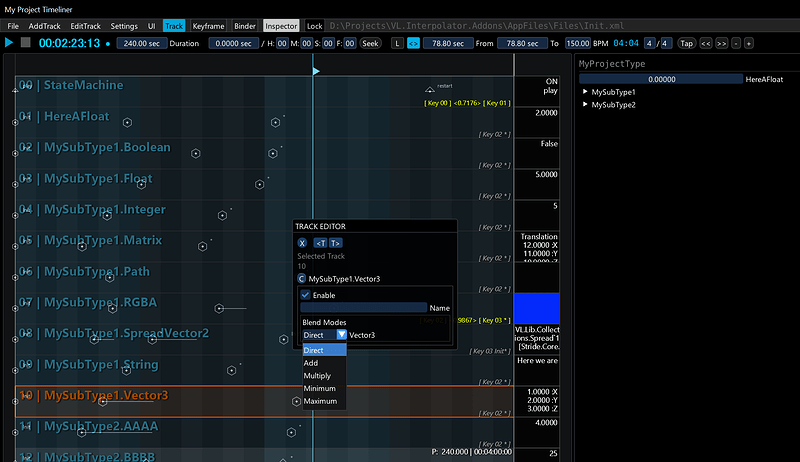The height and width of the screenshot is (462, 800).
Task: Toggle the Lock button
Action: pos(314,25)
